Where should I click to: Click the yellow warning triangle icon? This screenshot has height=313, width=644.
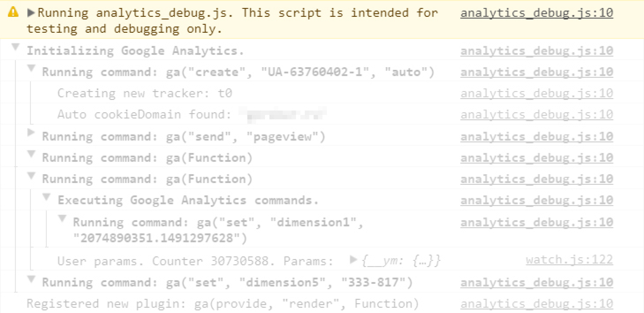(13, 12)
